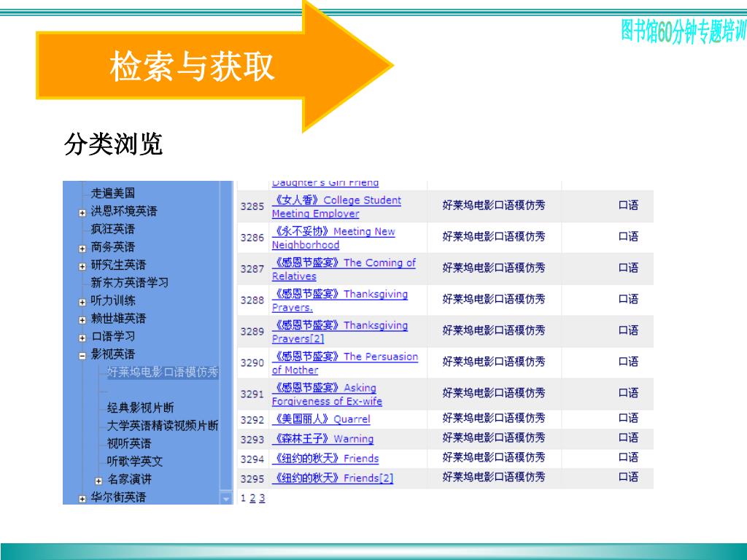Open Asking Forgiveness of Ex-wife link
This screenshot has height=560, width=747.
[x=327, y=394]
